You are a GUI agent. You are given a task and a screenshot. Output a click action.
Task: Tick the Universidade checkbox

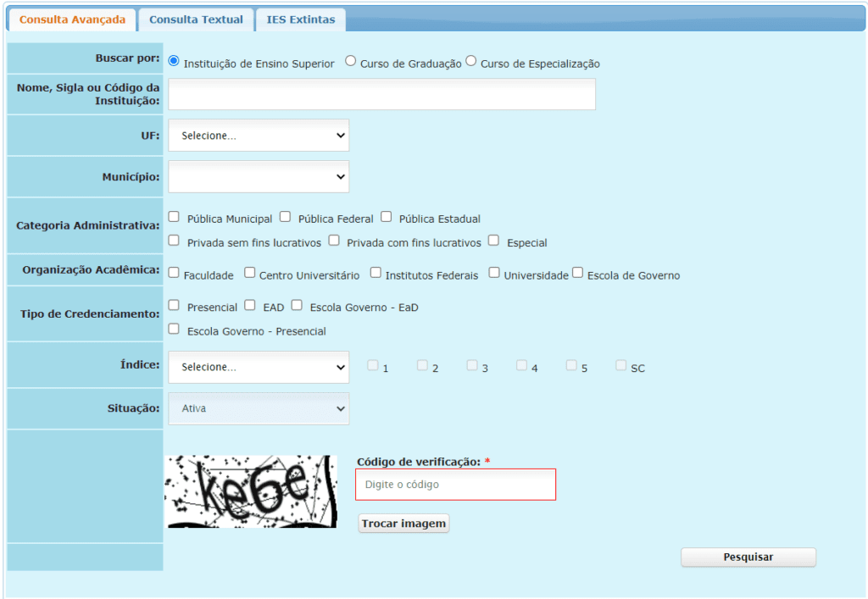pyautogui.click(x=494, y=273)
